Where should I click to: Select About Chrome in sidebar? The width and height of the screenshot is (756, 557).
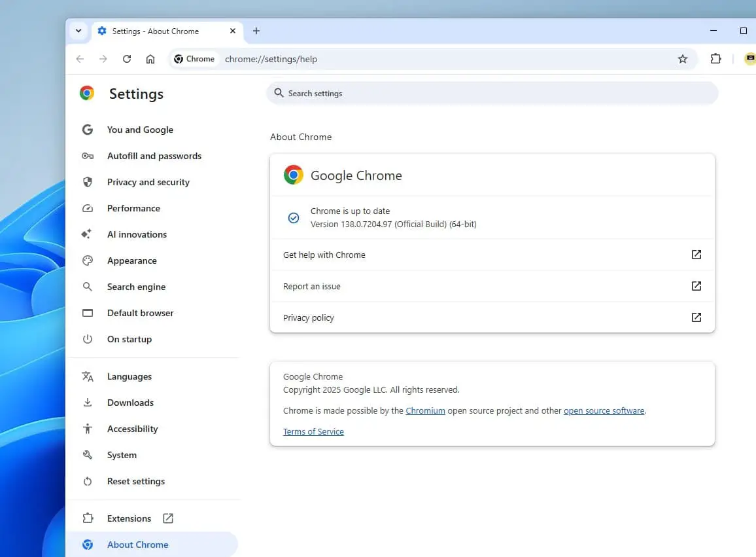coord(151,545)
